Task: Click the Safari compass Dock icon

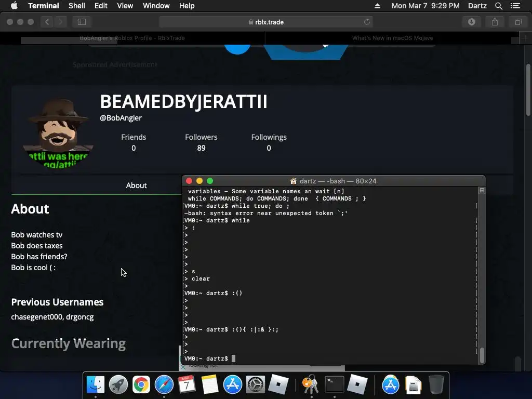Action: tap(164, 385)
